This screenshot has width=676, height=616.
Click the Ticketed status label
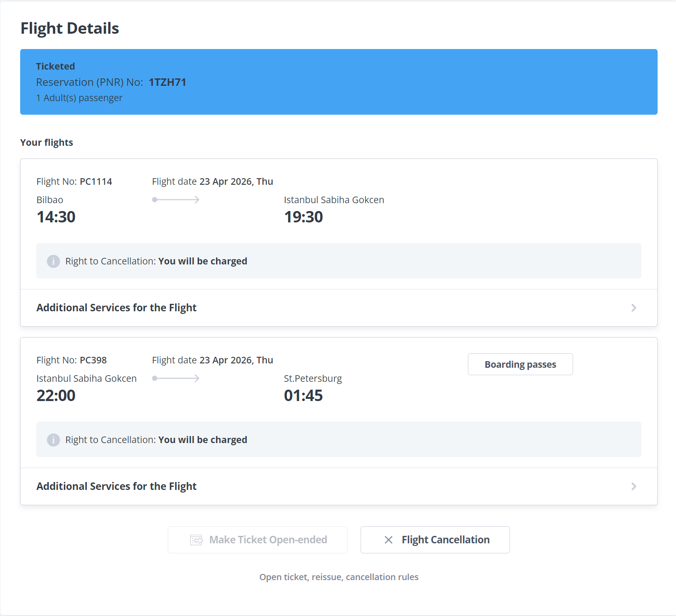click(56, 67)
